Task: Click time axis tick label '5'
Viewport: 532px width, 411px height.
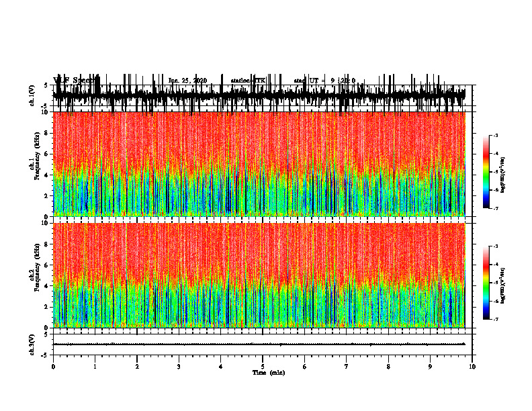Action: pos(263,367)
